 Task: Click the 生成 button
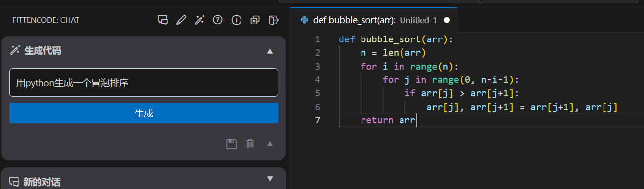[x=144, y=113]
